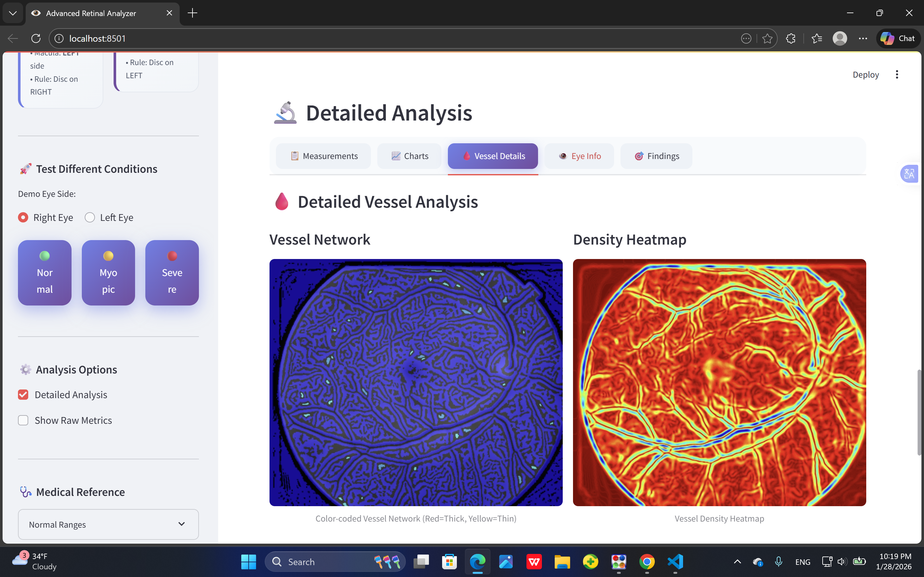Click the Density Heatmap image

(x=719, y=382)
